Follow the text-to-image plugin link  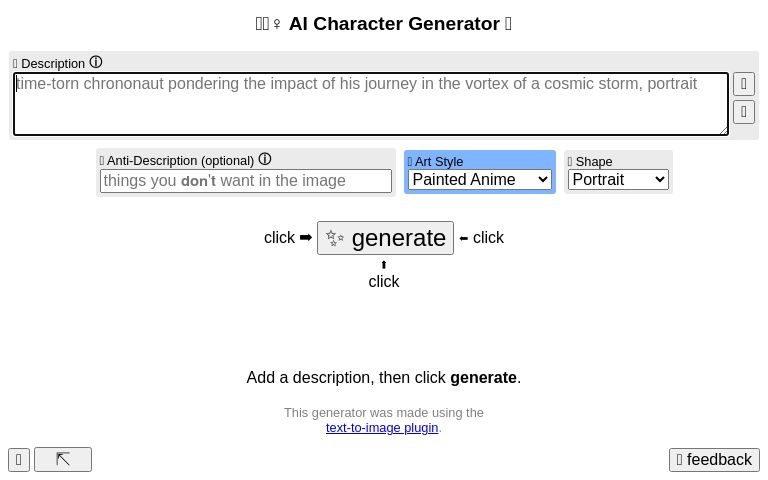[382, 428]
